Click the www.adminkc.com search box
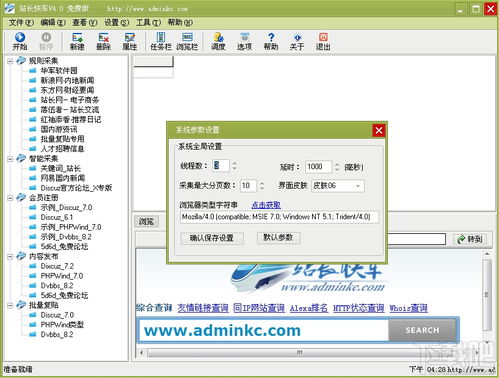The height and width of the screenshot is (378, 499). point(264,330)
